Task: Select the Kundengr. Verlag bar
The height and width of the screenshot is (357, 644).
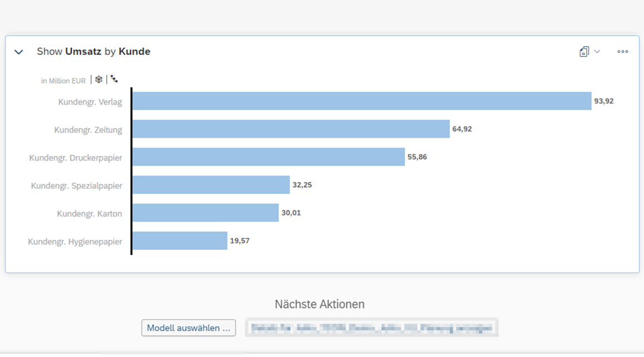Action: coord(362,101)
